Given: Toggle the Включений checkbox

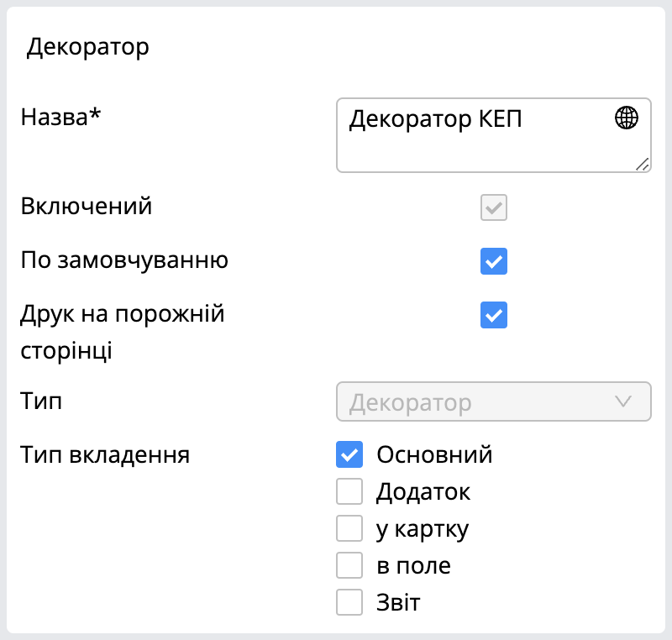Looking at the screenshot, I should 494,207.
